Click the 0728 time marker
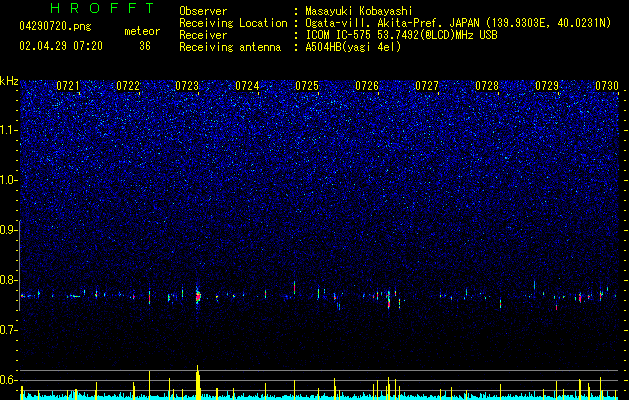This screenshot has width=629, height=400. pyautogui.click(x=487, y=86)
